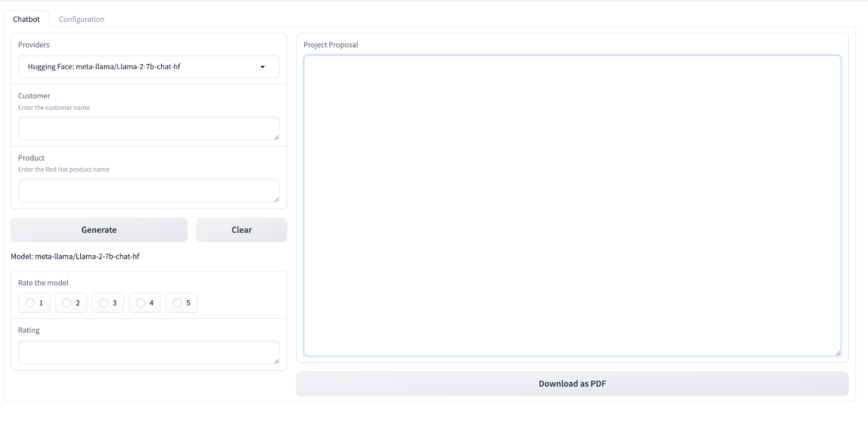This screenshot has height=422, width=868.
Task: Click the 'Enter the Red Hat product name' hint
Action: (63, 169)
